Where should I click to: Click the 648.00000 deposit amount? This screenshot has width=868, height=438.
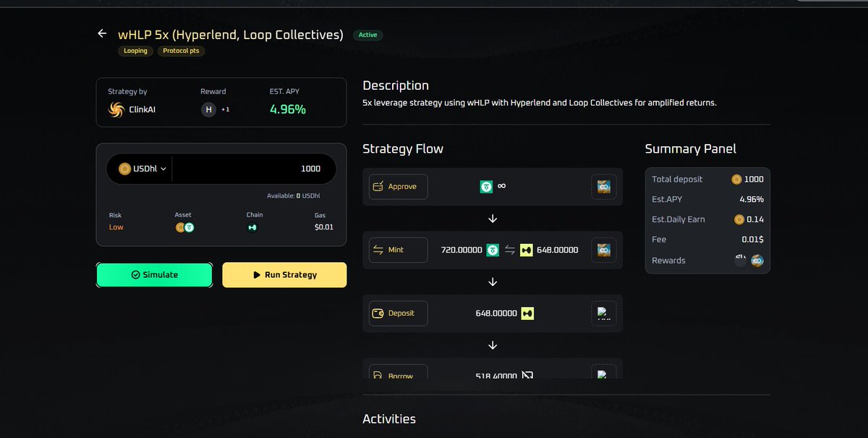pos(496,313)
